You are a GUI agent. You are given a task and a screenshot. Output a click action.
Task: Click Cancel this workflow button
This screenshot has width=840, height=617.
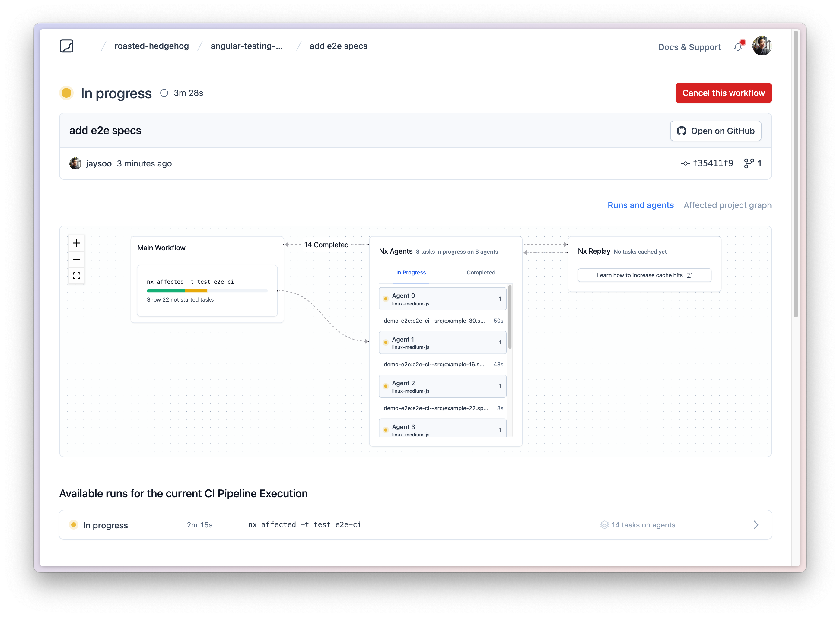pyautogui.click(x=723, y=93)
